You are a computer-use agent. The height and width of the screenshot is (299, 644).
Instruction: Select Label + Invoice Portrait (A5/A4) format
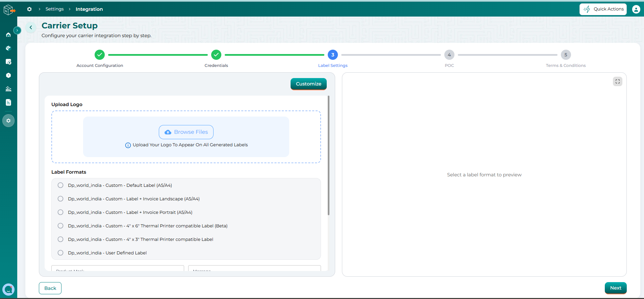pyautogui.click(x=60, y=212)
